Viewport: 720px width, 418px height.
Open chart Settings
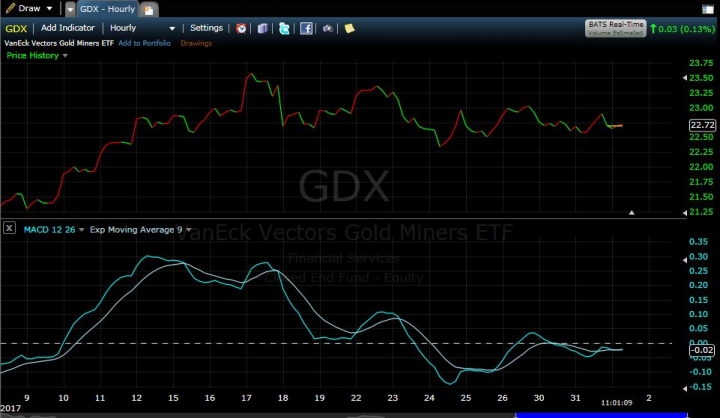pos(206,28)
